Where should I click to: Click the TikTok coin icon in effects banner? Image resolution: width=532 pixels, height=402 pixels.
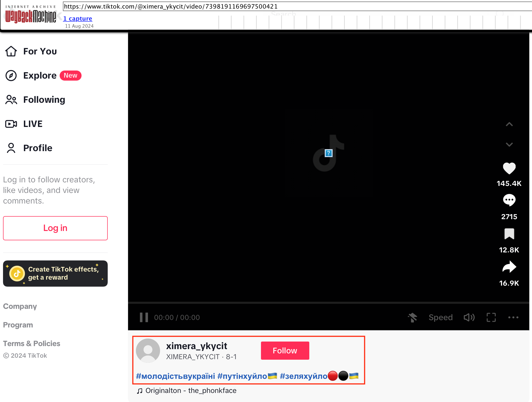[x=17, y=274]
